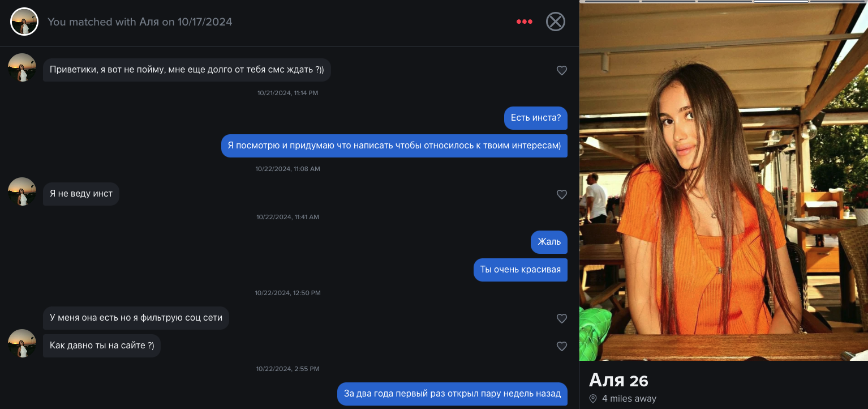Jump to the first profile photo indicator
Image resolution: width=868 pixels, height=409 pixels.
612,2
